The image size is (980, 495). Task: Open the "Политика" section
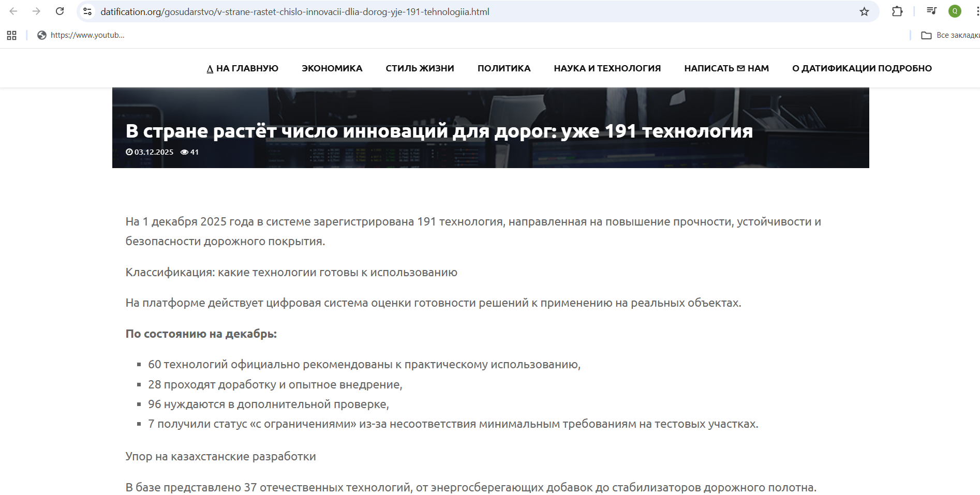click(503, 68)
